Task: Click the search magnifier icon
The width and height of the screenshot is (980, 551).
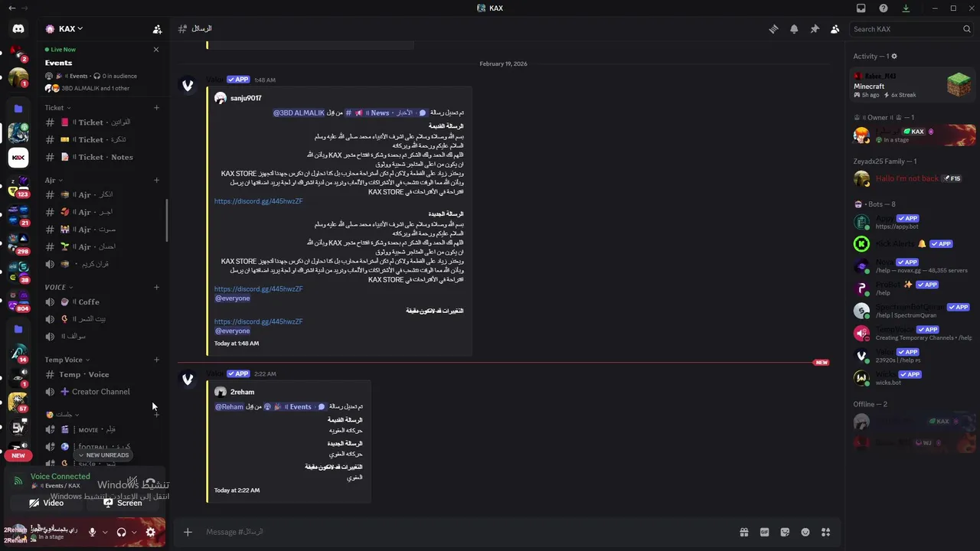Action: (x=967, y=29)
